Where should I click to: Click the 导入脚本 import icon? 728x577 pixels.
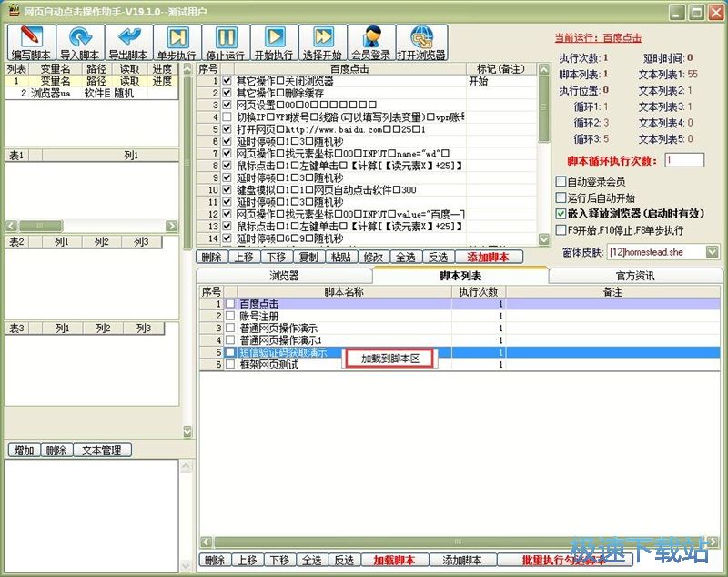click(80, 43)
